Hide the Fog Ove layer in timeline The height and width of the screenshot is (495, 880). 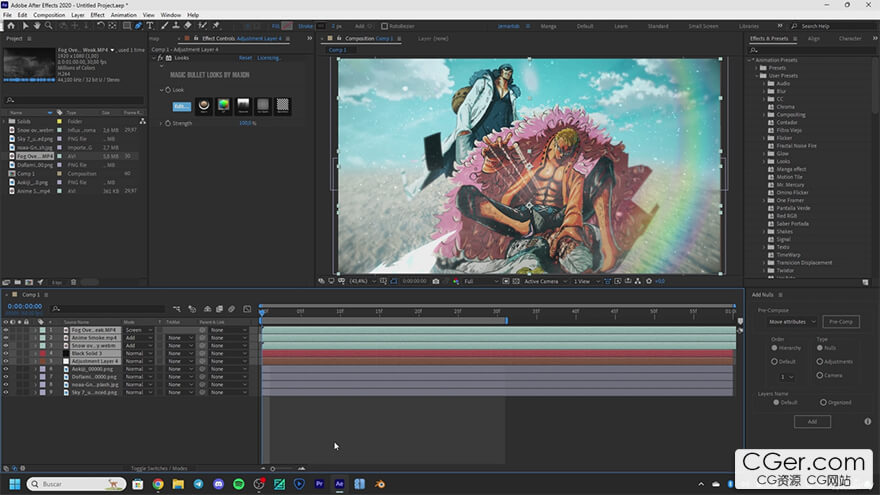tap(6, 330)
